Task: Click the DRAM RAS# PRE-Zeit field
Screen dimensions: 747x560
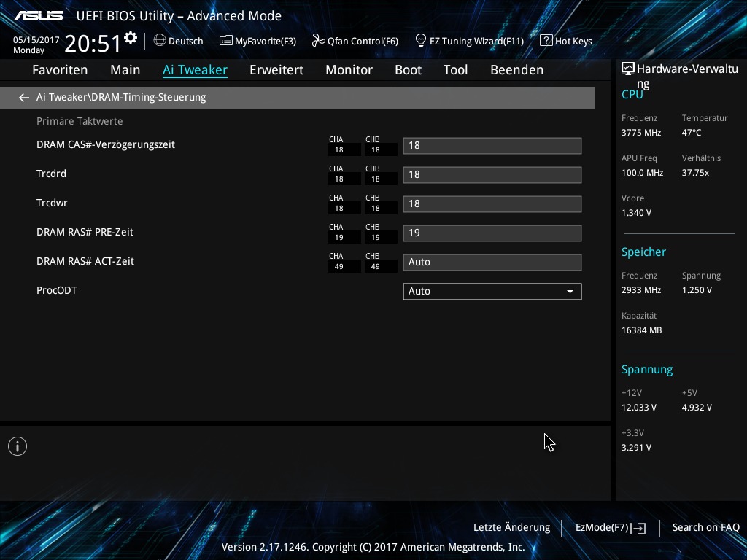Action: pos(492,233)
